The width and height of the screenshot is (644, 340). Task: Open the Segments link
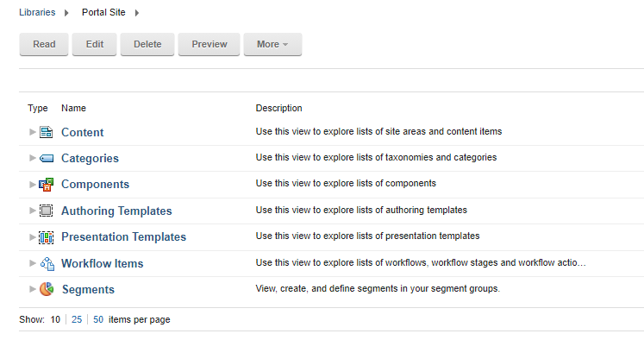(x=88, y=289)
